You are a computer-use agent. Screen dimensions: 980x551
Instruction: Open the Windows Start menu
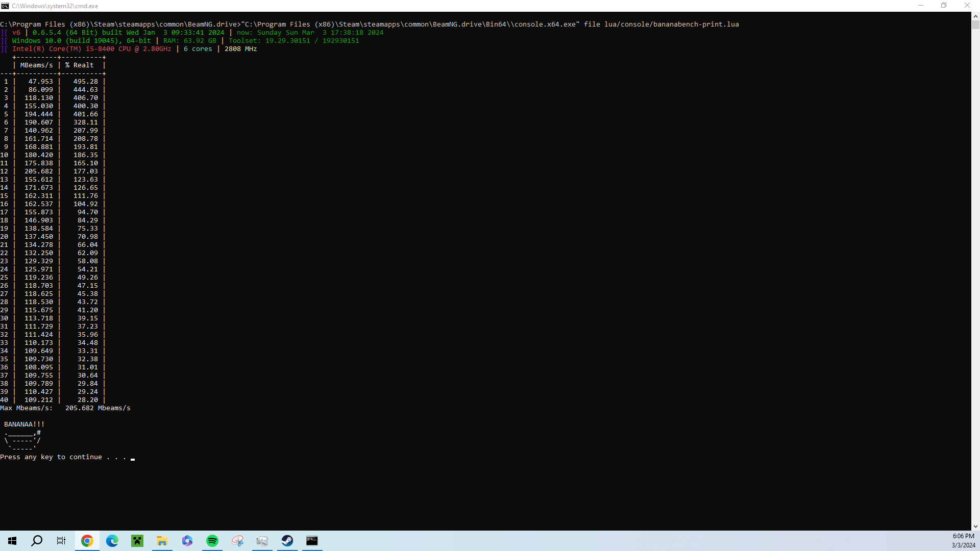(x=12, y=541)
